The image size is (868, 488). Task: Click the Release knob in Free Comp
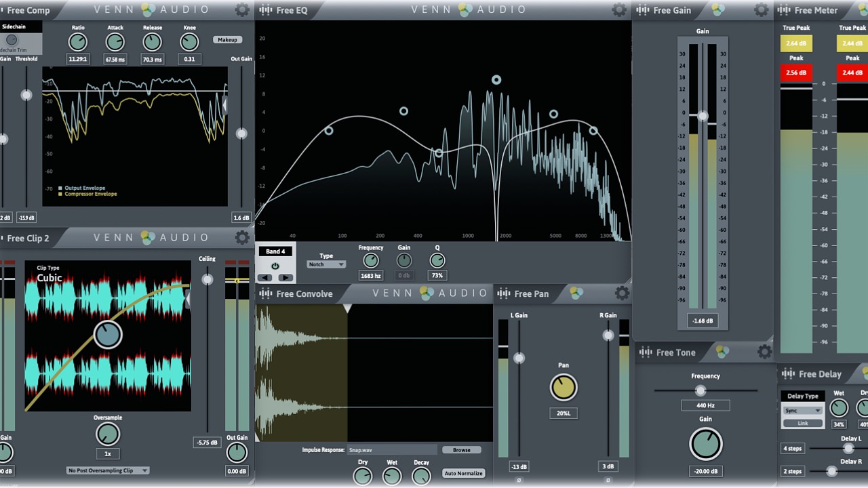153,42
